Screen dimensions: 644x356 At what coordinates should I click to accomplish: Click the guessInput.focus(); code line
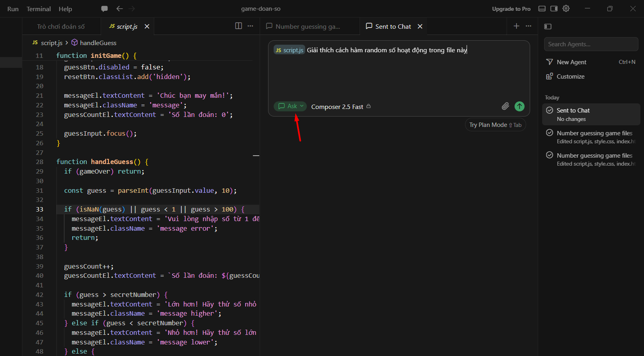coord(100,133)
